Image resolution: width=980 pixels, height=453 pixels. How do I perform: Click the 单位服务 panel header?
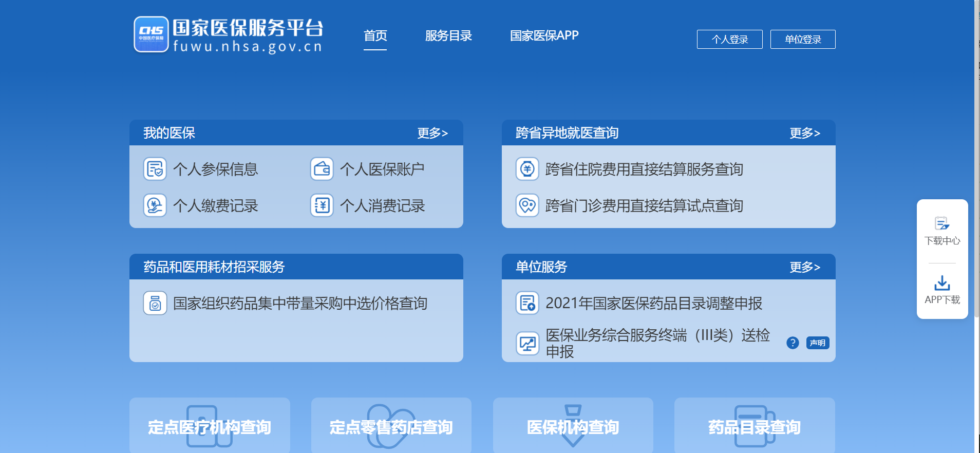(669, 267)
